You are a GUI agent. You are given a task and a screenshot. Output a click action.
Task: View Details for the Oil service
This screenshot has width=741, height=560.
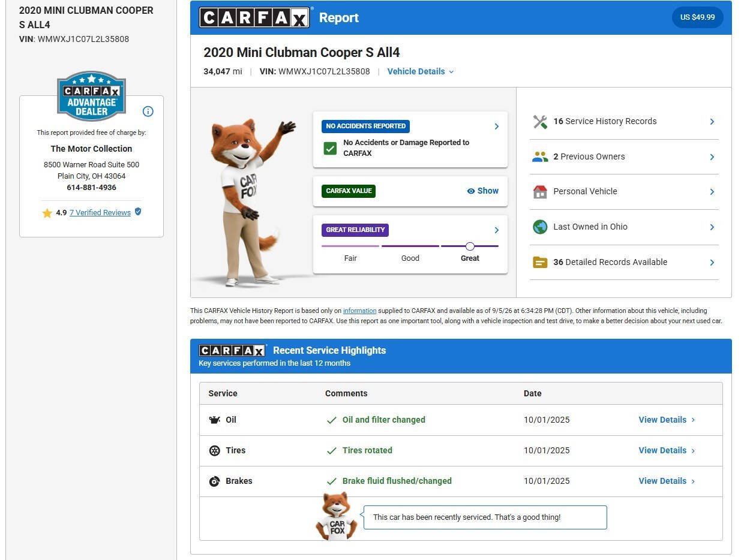click(x=667, y=420)
